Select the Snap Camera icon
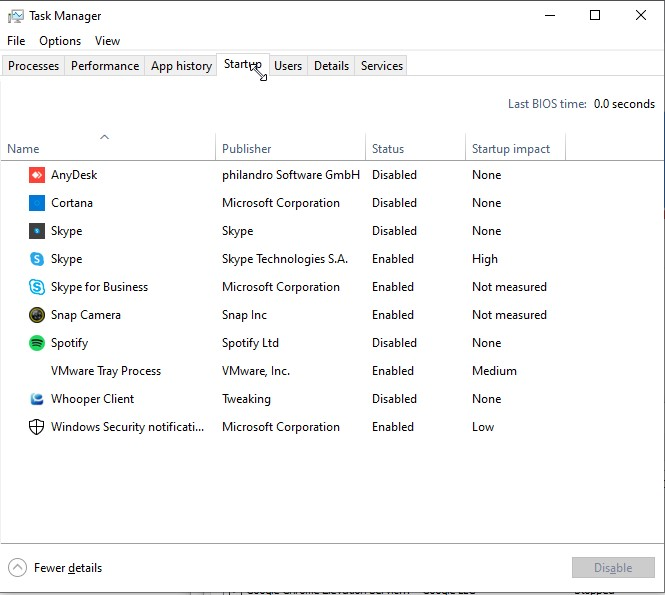Screen dimensions: 665x595 [x=37, y=315]
